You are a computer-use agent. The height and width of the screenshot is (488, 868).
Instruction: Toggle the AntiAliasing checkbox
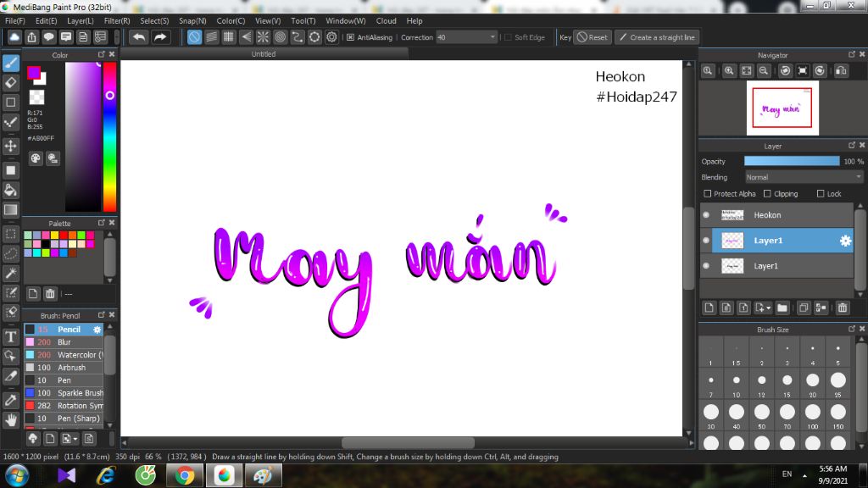[350, 37]
